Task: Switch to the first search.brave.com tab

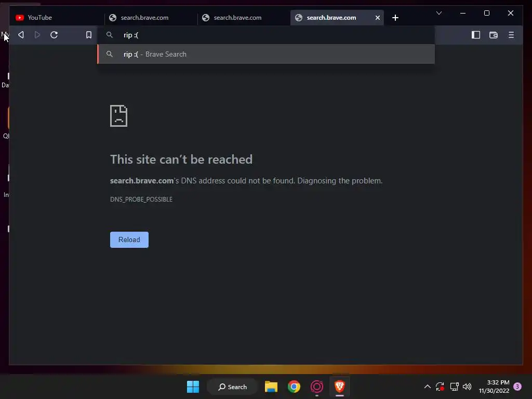Action: pos(151,18)
